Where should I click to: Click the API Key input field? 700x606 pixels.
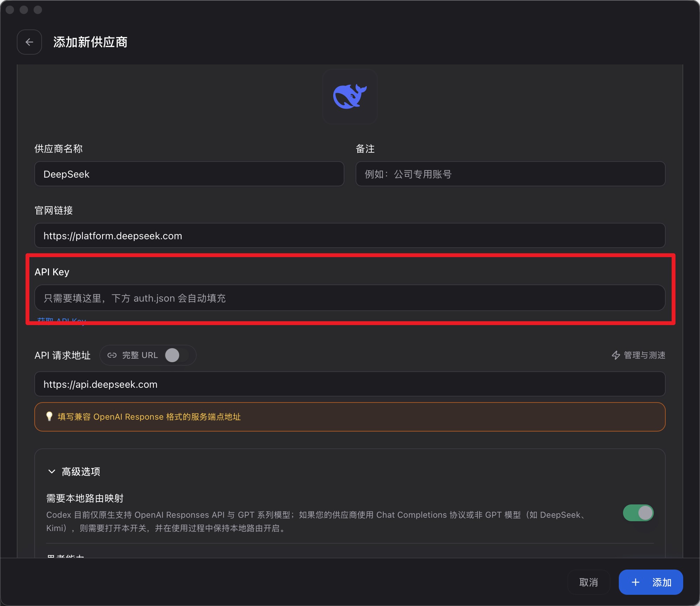pyautogui.click(x=350, y=298)
